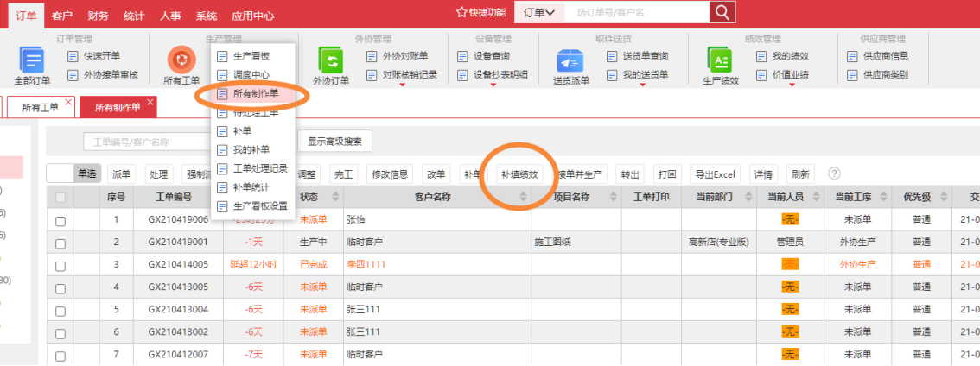Open 外协接单审核 in ribbon
The image size is (980, 366).
103,75
